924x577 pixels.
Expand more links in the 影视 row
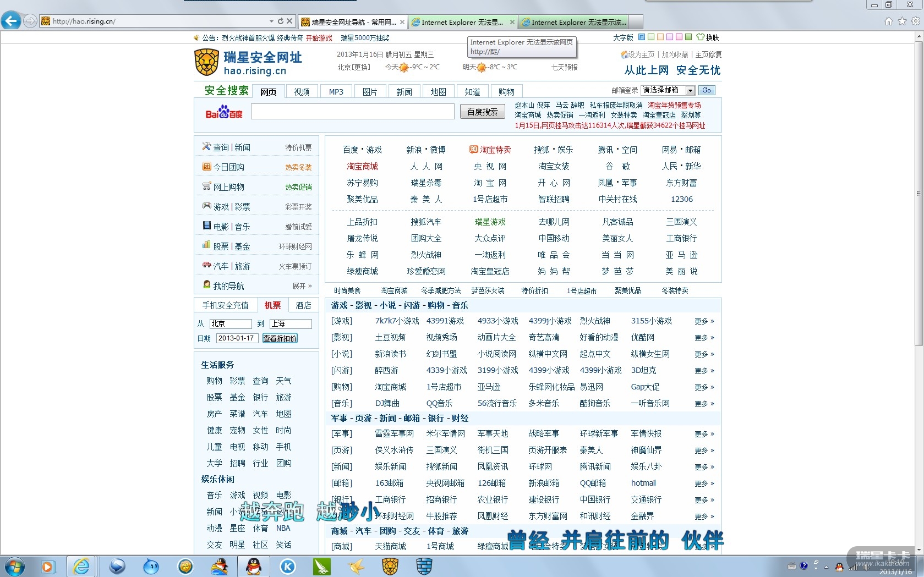(x=704, y=338)
